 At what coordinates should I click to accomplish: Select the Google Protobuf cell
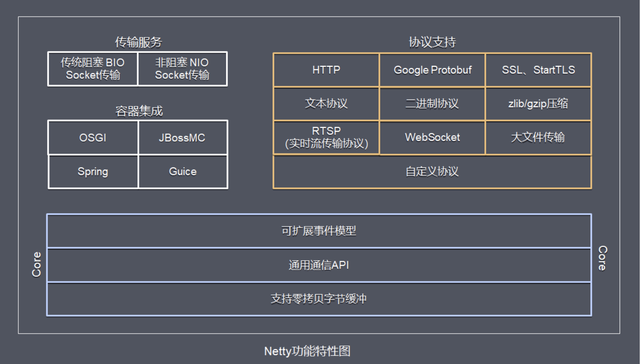(432, 70)
